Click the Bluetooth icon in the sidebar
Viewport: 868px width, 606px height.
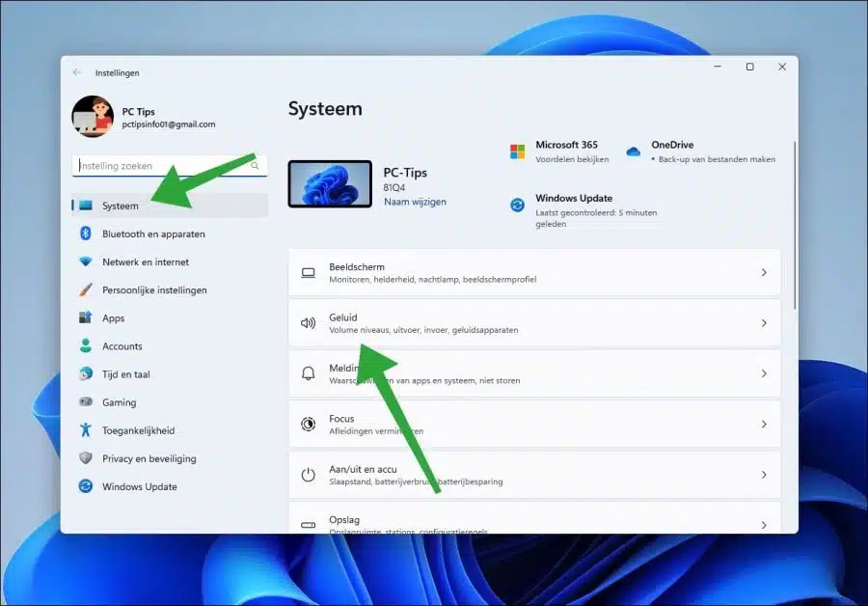pyautogui.click(x=86, y=234)
